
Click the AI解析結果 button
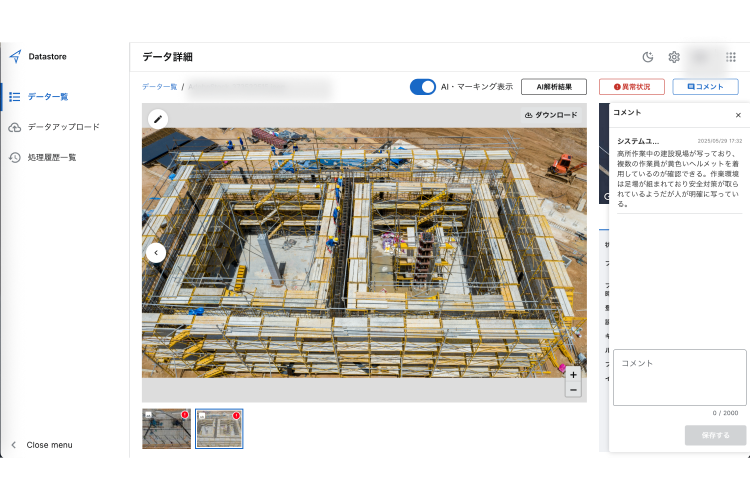point(554,87)
